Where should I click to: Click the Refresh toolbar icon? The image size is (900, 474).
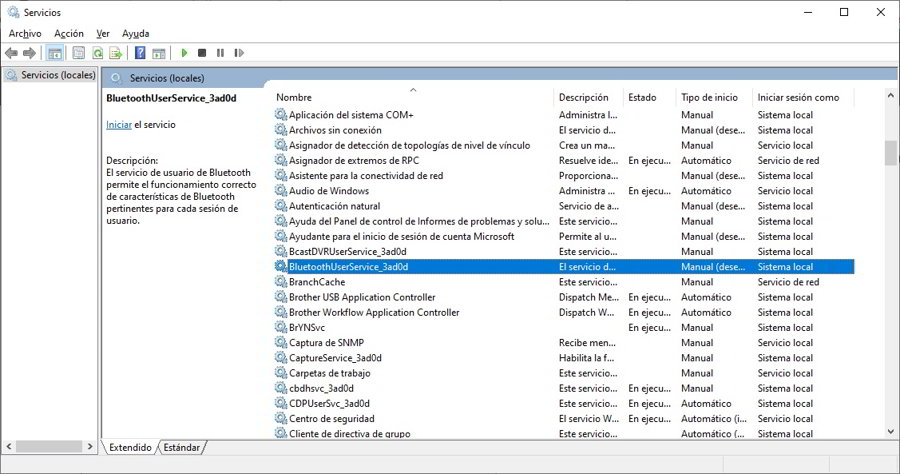pyautogui.click(x=98, y=53)
